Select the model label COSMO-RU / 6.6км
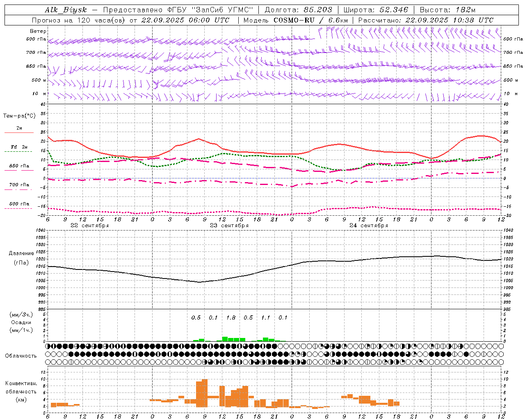Screen dimensions: 525x420 310,20
